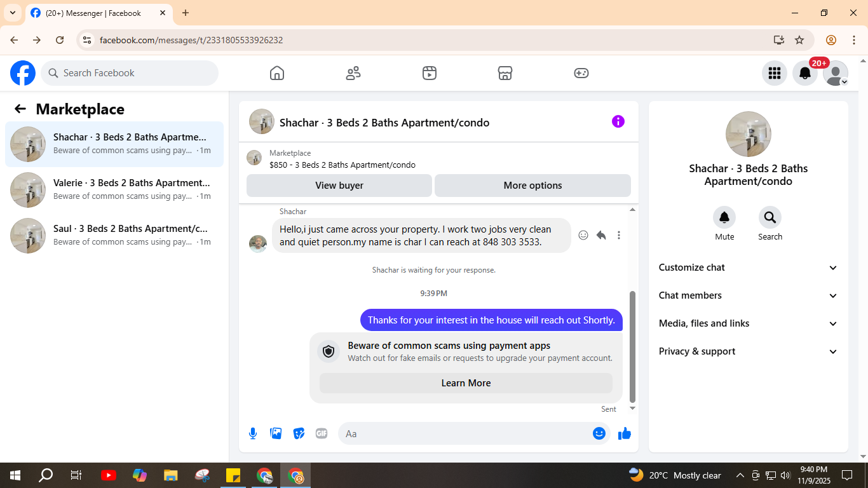Click the chat profile picture in the side panel
The image size is (868, 488).
coord(749,134)
